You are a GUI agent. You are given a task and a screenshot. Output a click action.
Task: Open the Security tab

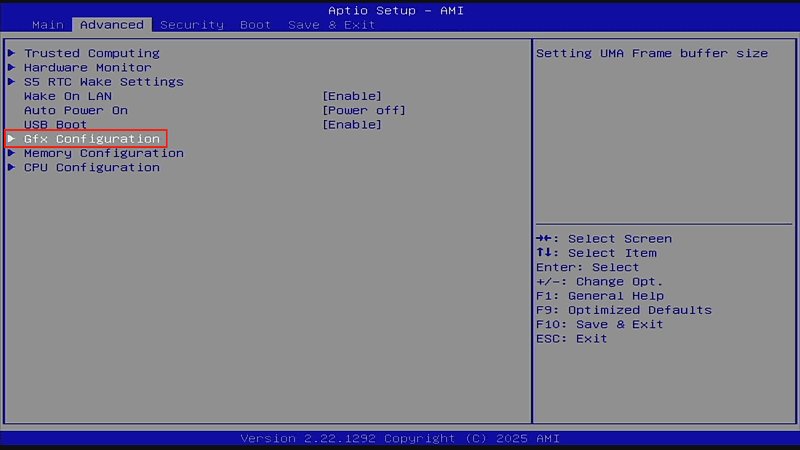click(x=192, y=24)
